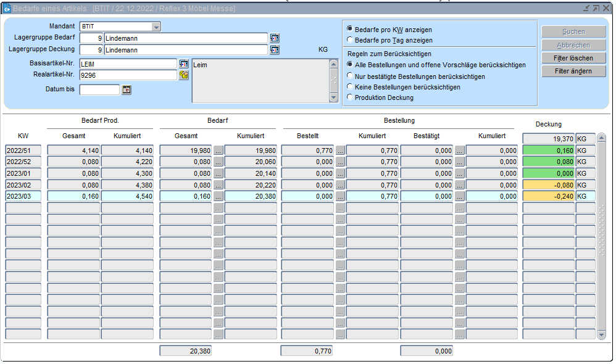Select 'Bedarfe pro Tag anzeigen' option
The width and height of the screenshot is (616, 364).
(350, 40)
